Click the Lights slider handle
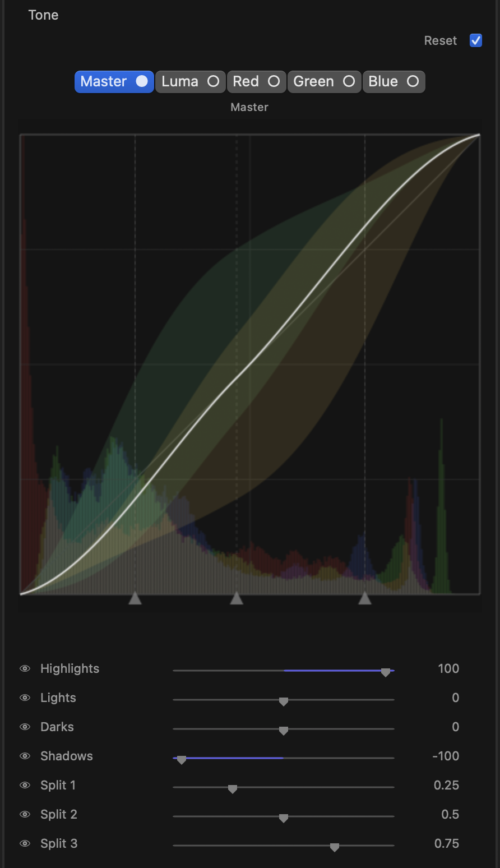 pos(284,701)
